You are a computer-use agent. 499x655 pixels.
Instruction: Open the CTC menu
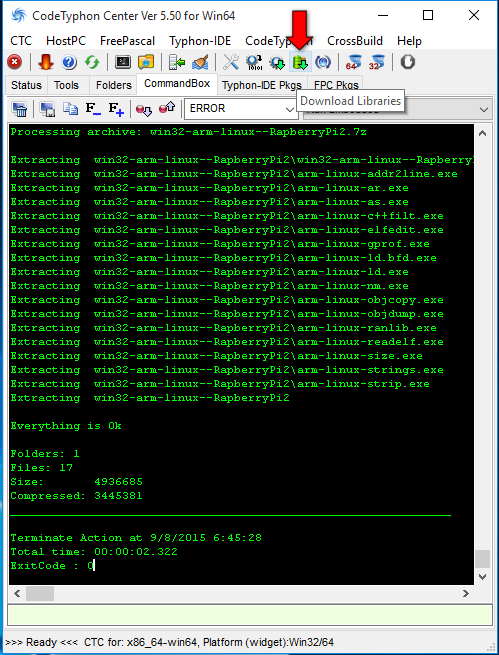(21, 41)
